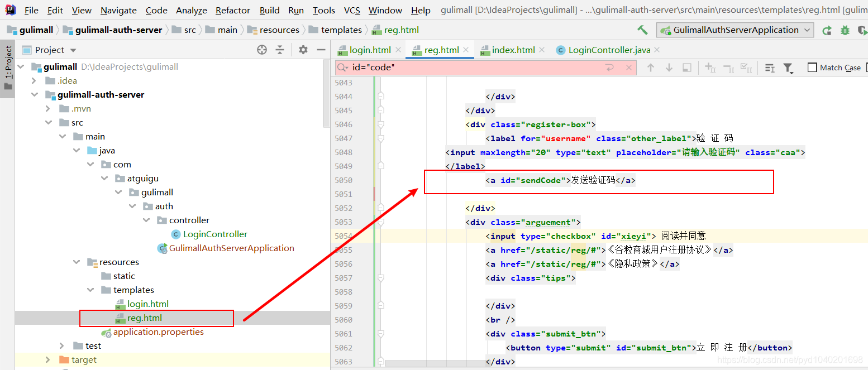Click the fold marker at line 5053

[x=380, y=222]
